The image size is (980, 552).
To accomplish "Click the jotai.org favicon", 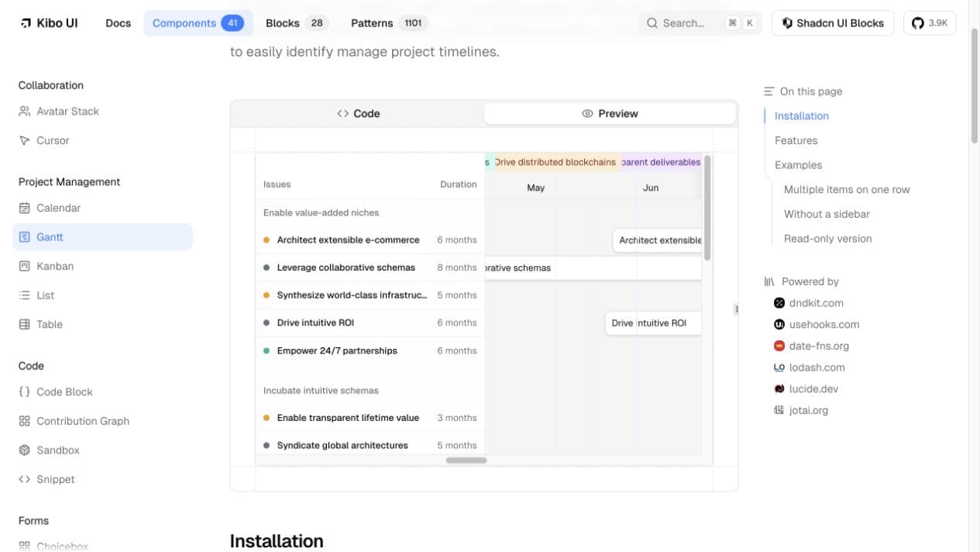I will [x=779, y=410].
